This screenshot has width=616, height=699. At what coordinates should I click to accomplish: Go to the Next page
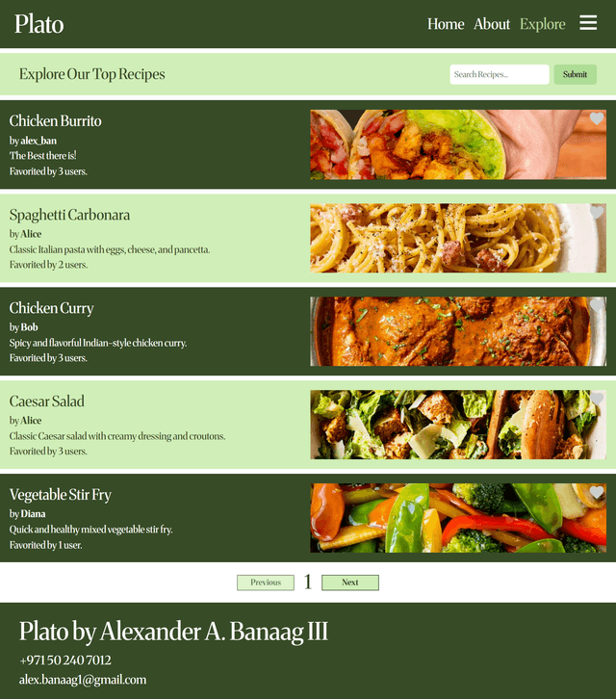[350, 582]
